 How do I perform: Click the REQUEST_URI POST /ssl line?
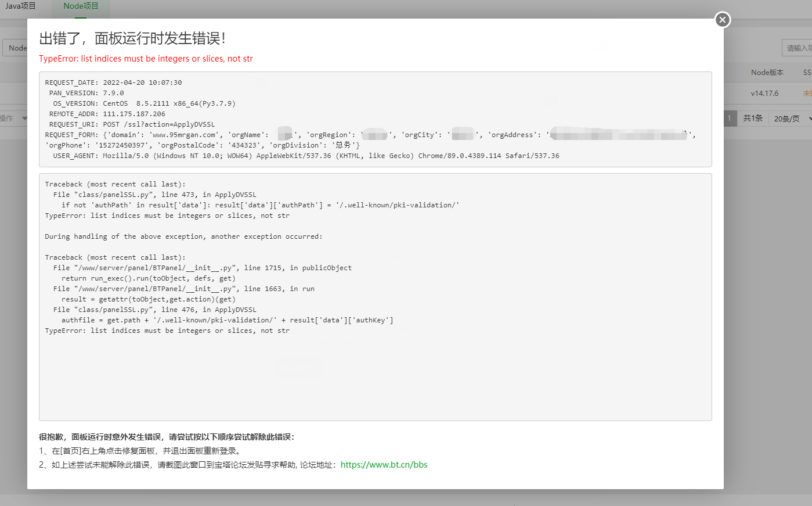pyautogui.click(x=132, y=124)
